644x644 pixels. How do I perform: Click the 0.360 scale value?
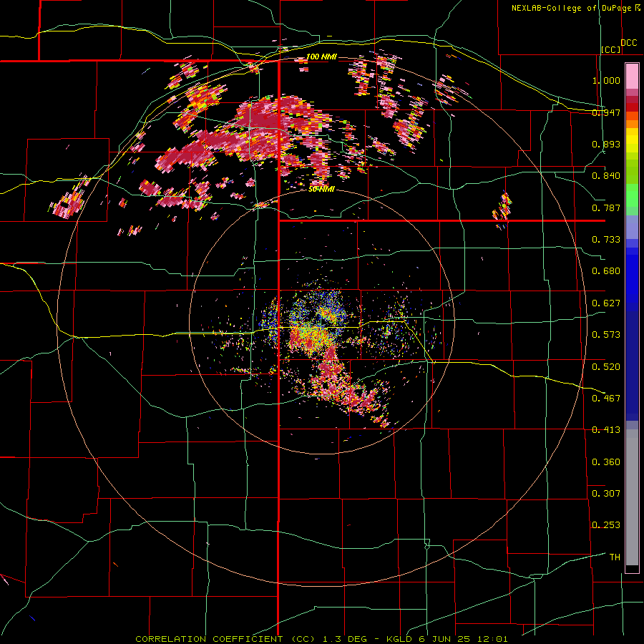coord(606,462)
